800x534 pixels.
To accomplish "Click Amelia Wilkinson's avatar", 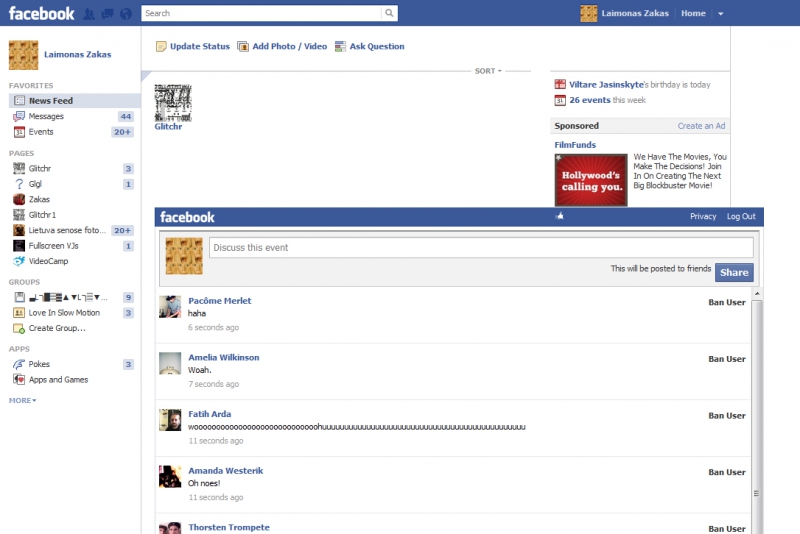I will (170, 363).
